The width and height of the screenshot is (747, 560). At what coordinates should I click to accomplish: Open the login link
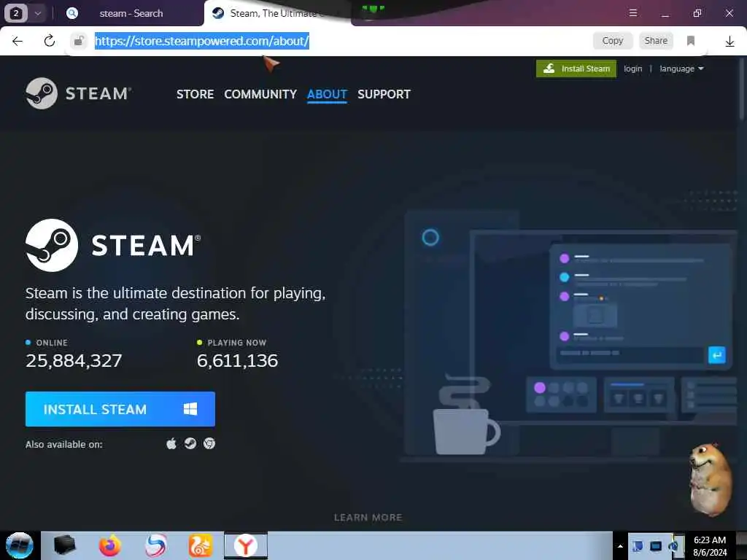(632, 69)
